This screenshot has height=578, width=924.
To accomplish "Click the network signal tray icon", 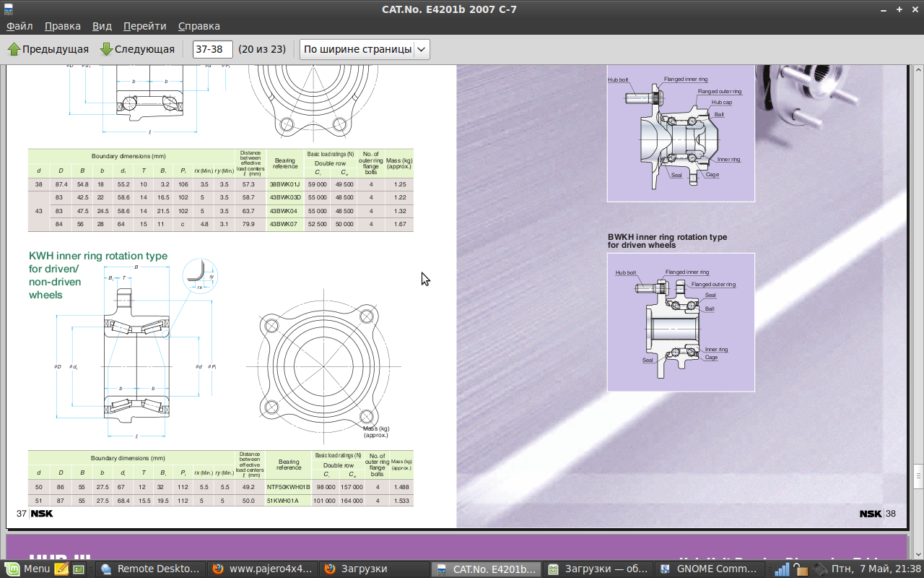I will click(781, 569).
